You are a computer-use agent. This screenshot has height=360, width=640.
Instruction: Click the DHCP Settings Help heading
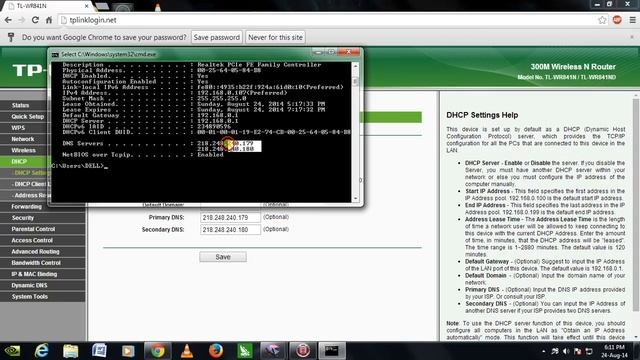(482, 115)
